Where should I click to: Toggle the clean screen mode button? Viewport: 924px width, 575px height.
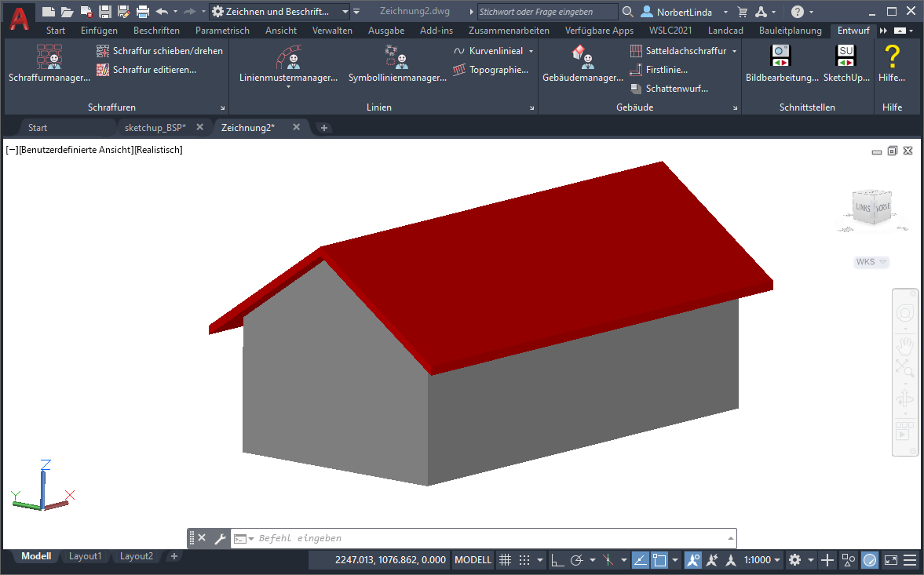tap(891, 560)
